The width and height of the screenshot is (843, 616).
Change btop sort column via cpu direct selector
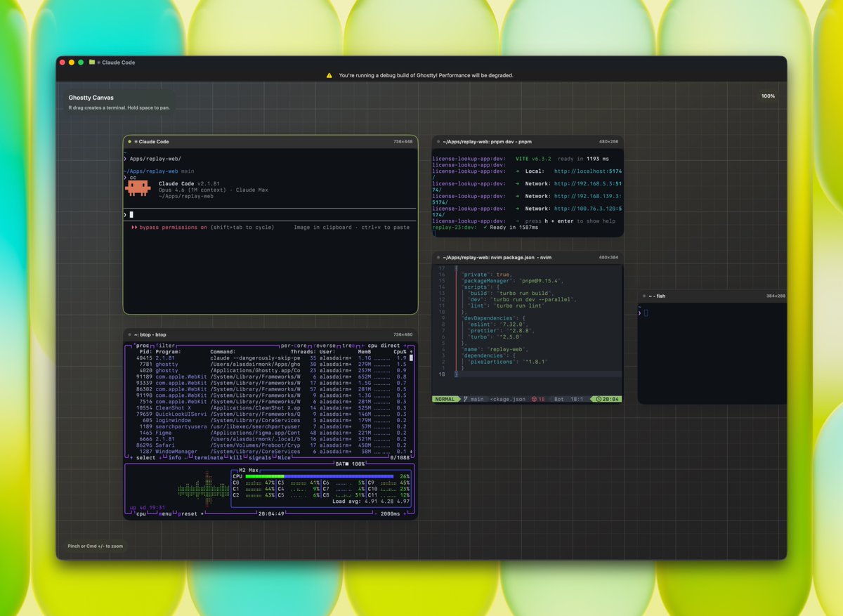click(x=384, y=346)
